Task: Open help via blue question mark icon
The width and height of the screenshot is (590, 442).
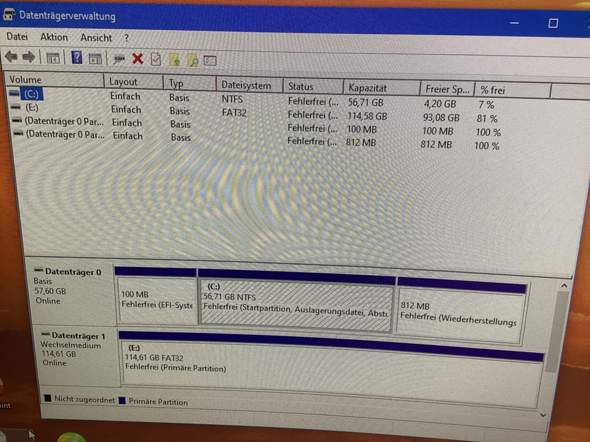Action: click(x=76, y=58)
